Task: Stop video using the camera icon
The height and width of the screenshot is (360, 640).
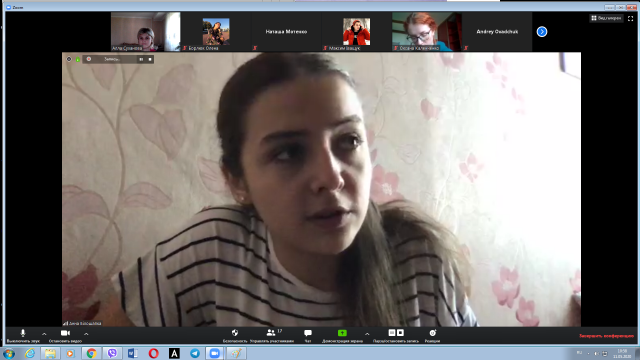Action: pyautogui.click(x=65, y=336)
